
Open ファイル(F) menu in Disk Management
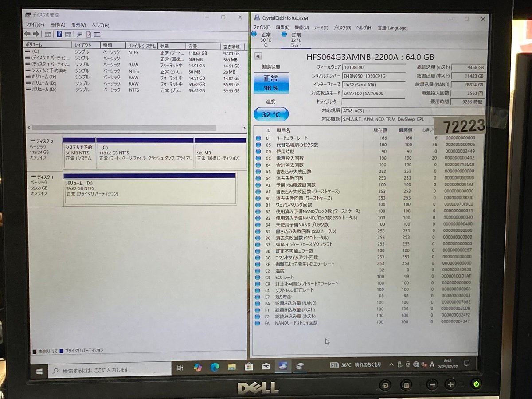pyautogui.click(x=34, y=25)
